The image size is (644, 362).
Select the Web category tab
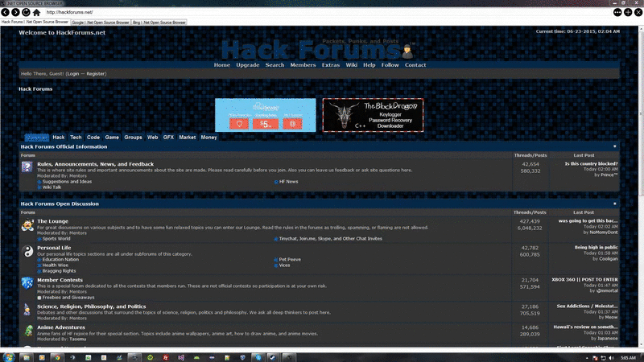(x=152, y=138)
